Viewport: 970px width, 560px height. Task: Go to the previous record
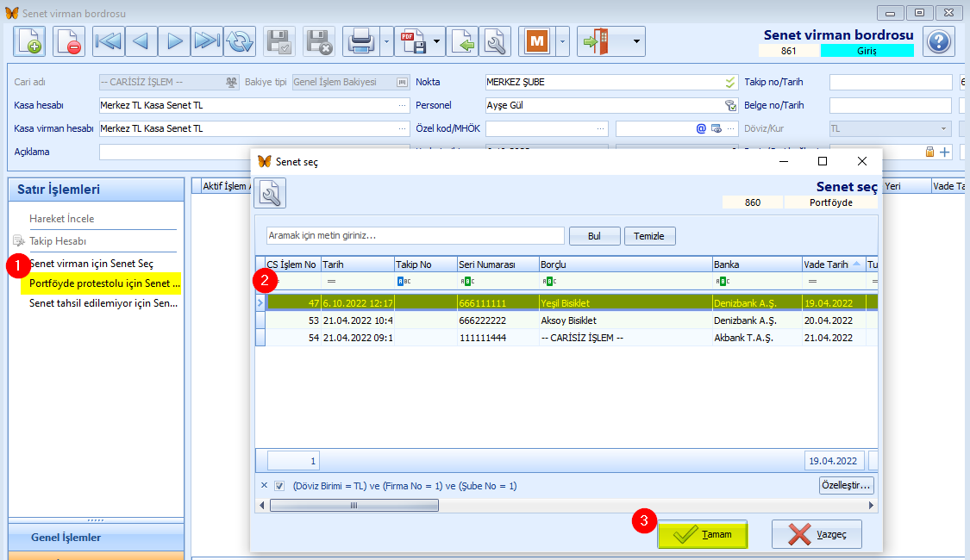[x=141, y=41]
